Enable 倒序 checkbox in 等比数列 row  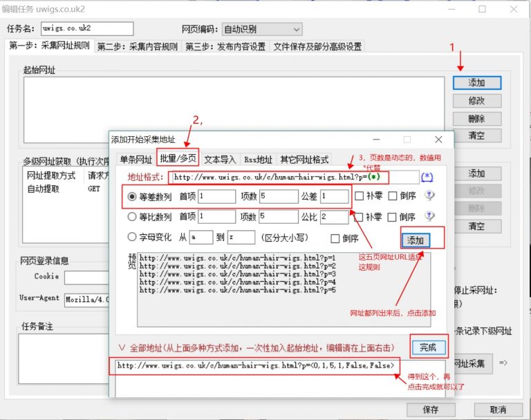(x=392, y=217)
